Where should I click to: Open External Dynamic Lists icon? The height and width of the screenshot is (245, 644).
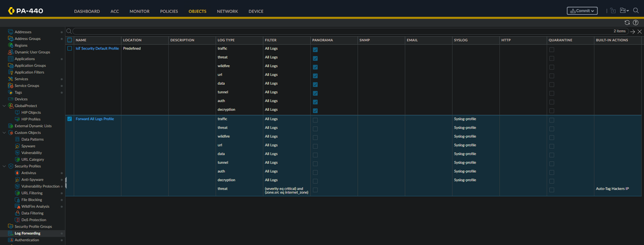pos(11,126)
